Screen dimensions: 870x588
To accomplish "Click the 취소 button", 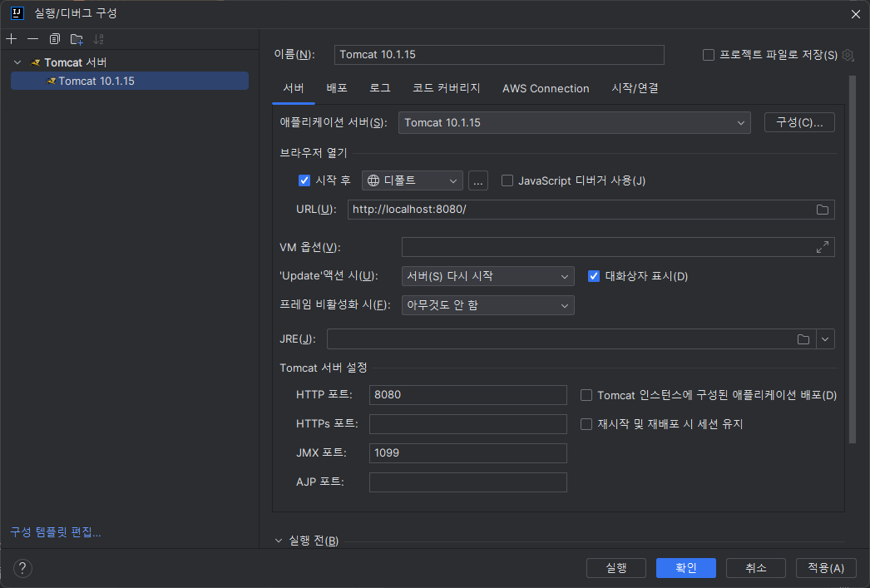I will pyautogui.click(x=756, y=568).
